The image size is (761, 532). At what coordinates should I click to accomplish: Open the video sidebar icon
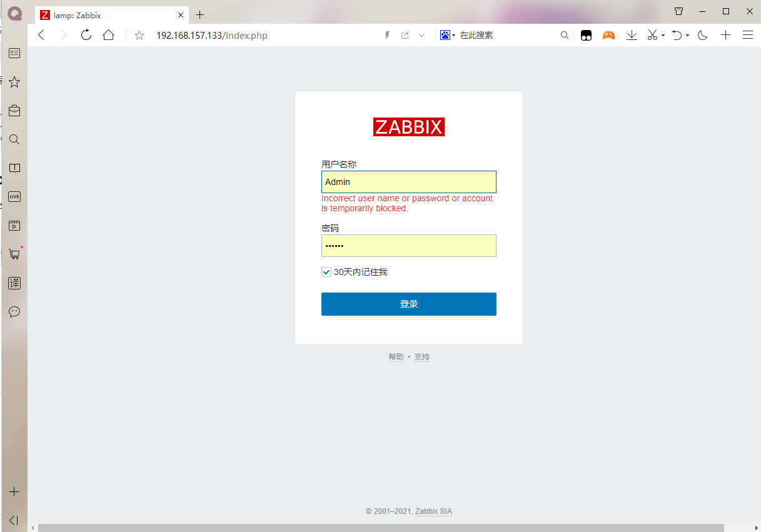tap(14, 226)
